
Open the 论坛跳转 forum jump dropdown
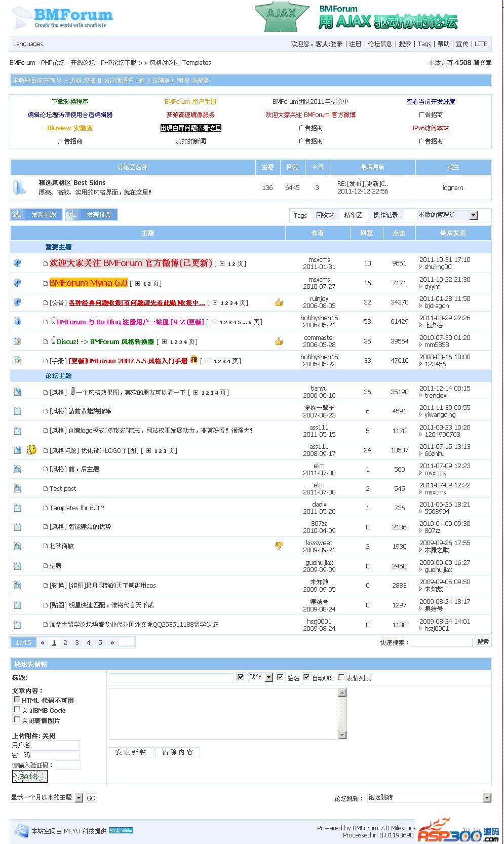click(429, 798)
